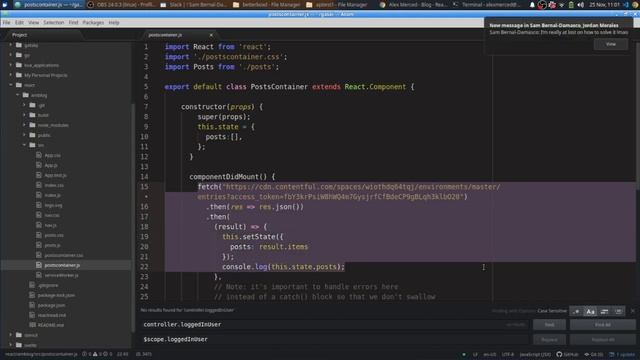Image resolution: width=640 pixels, height=360 pixels.
Task: Collapse the src folder arrow
Action: click(24, 145)
